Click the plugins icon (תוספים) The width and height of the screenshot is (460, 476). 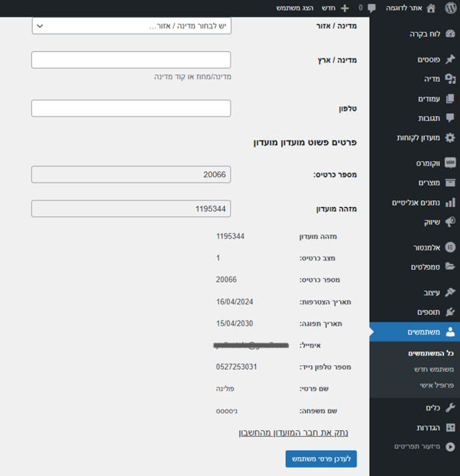point(450,312)
